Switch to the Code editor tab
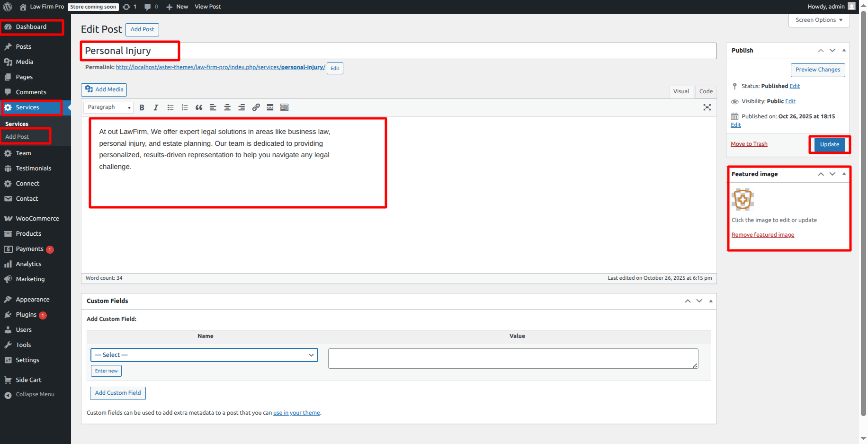 coord(706,91)
